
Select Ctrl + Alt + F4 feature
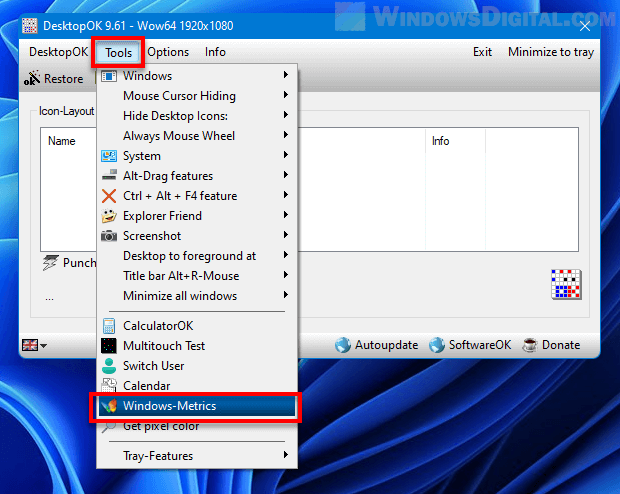pos(197,196)
